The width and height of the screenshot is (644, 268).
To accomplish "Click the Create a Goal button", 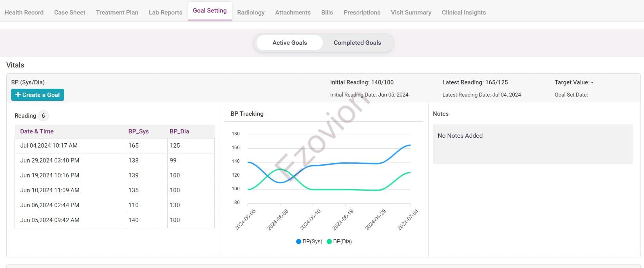I will click(x=38, y=95).
